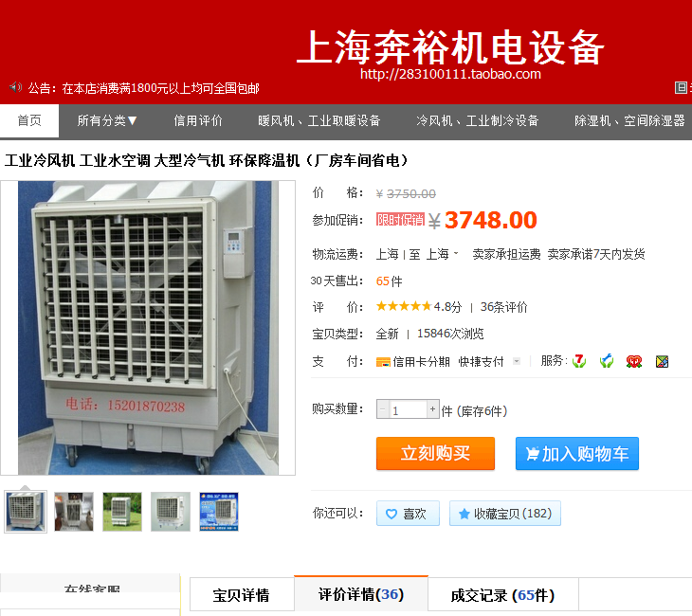Click the 7-day return service icon
692x616 pixels.
[579, 361]
